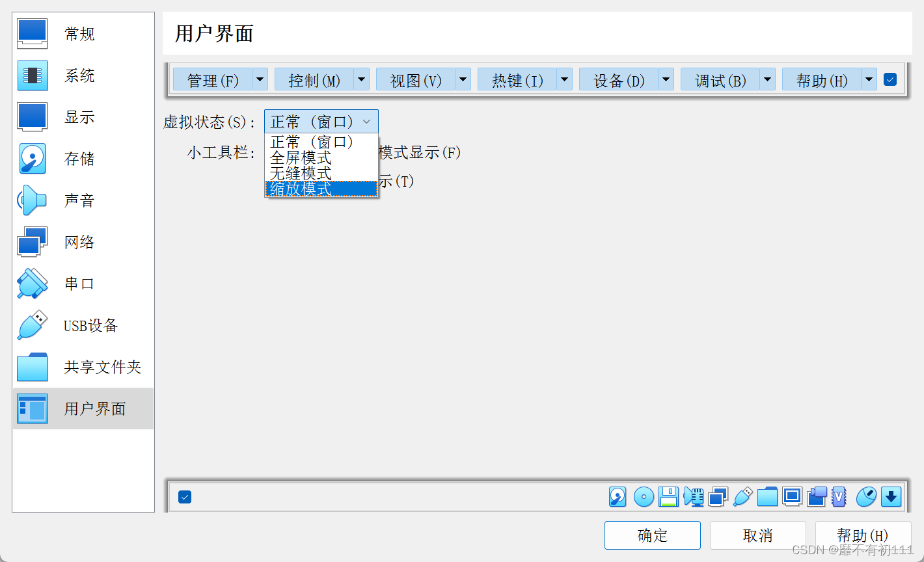Toggle the menu bar enable checkbox

890,80
